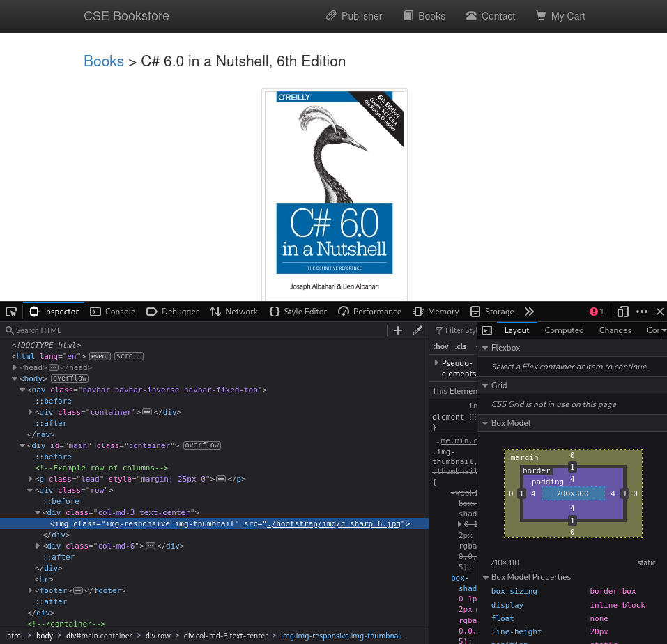Open Responsive Design Mode icon
The height and width of the screenshot is (644, 667).
tap(623, 312)
